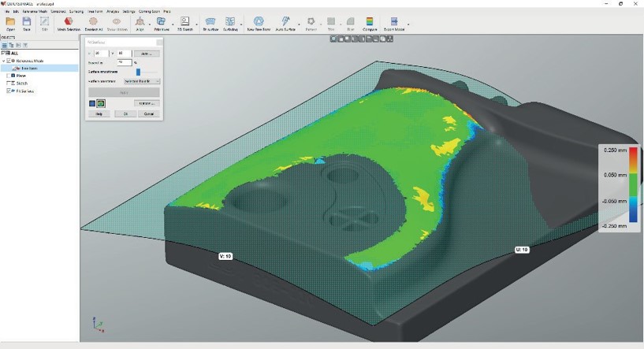Open the Surface smoothness mode dropdown

point(142,81)
